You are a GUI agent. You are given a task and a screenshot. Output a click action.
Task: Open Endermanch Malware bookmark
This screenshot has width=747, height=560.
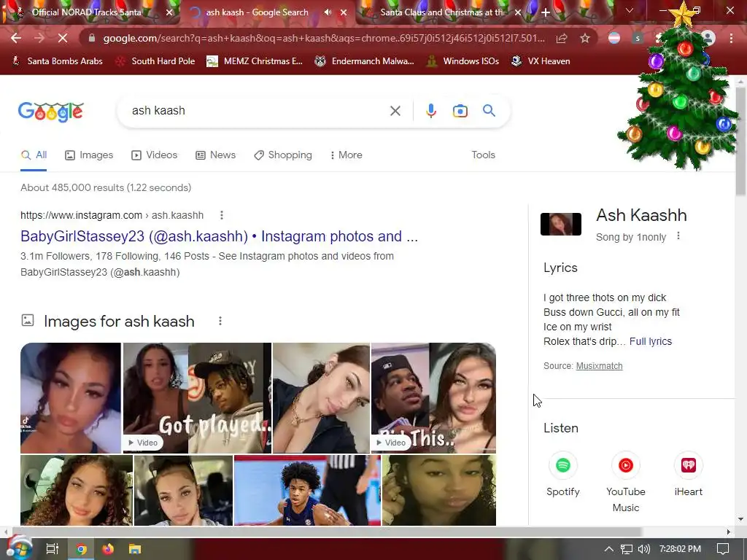(365, 61)
